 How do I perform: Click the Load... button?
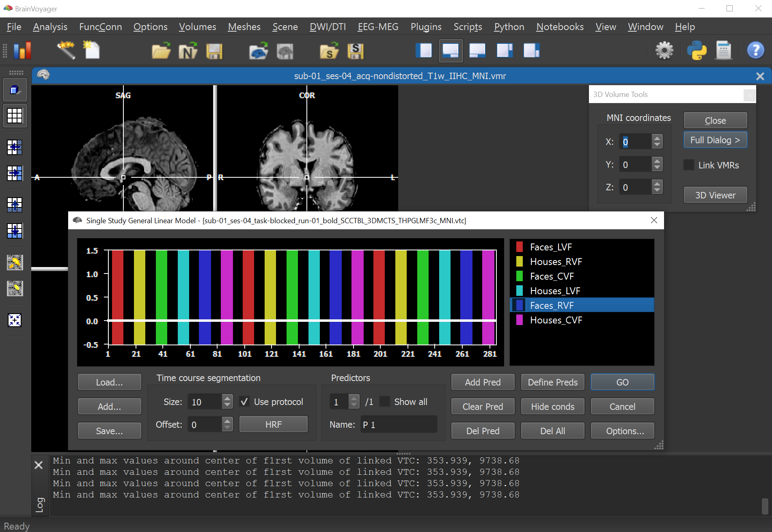coord(109,382)
